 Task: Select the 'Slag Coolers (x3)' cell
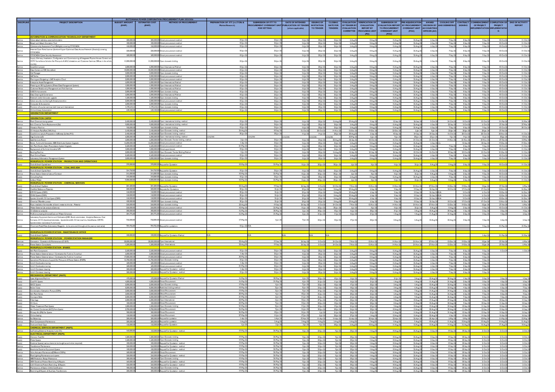[x=71, y=137]
